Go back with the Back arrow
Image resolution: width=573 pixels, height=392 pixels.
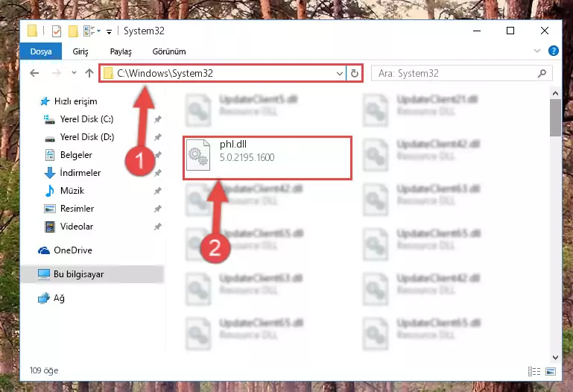coord(34,73)
